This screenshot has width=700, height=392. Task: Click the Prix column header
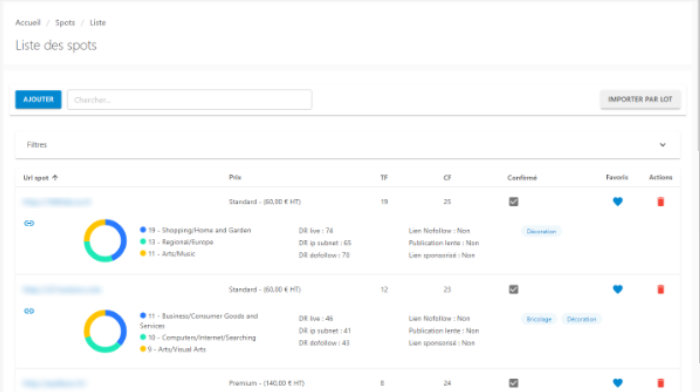click(x=235, y=177)
